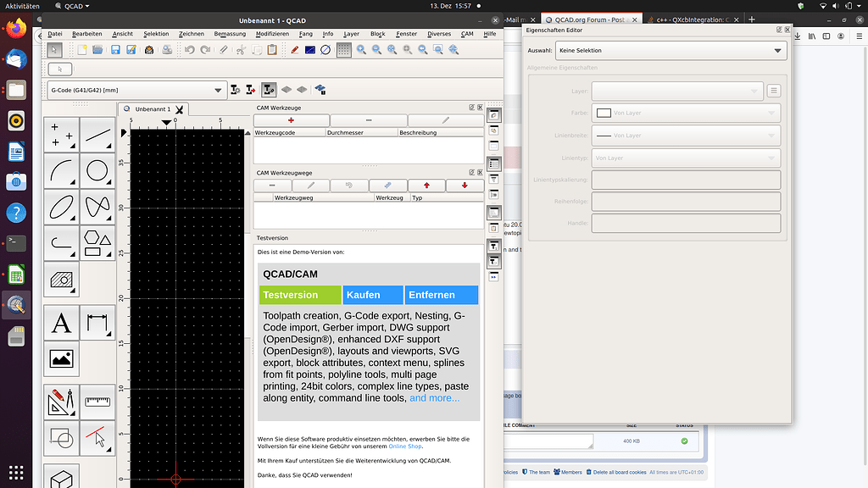Click the Redo arrow in the toolbar
This screenshot has height=488, width=868.
coord(205,50)
